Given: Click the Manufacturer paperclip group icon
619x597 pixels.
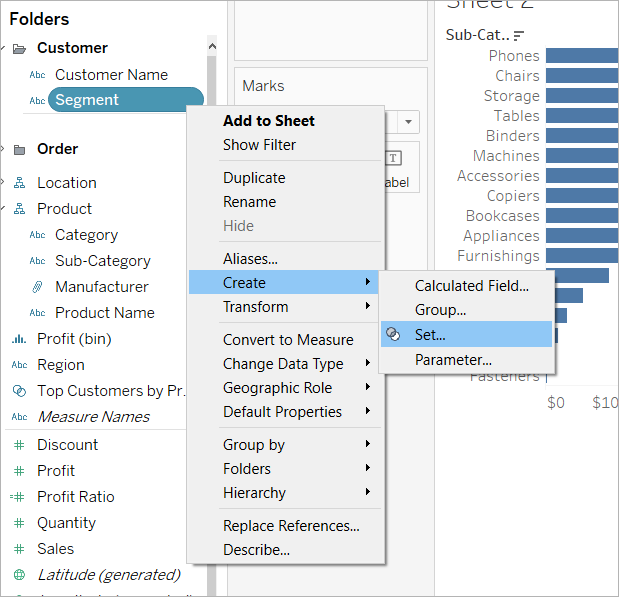Looking at the screenshot, I should (37, 287).
